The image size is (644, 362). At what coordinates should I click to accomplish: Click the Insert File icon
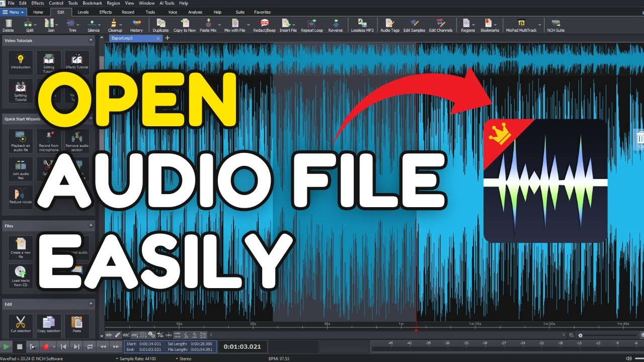coord(286,23)
